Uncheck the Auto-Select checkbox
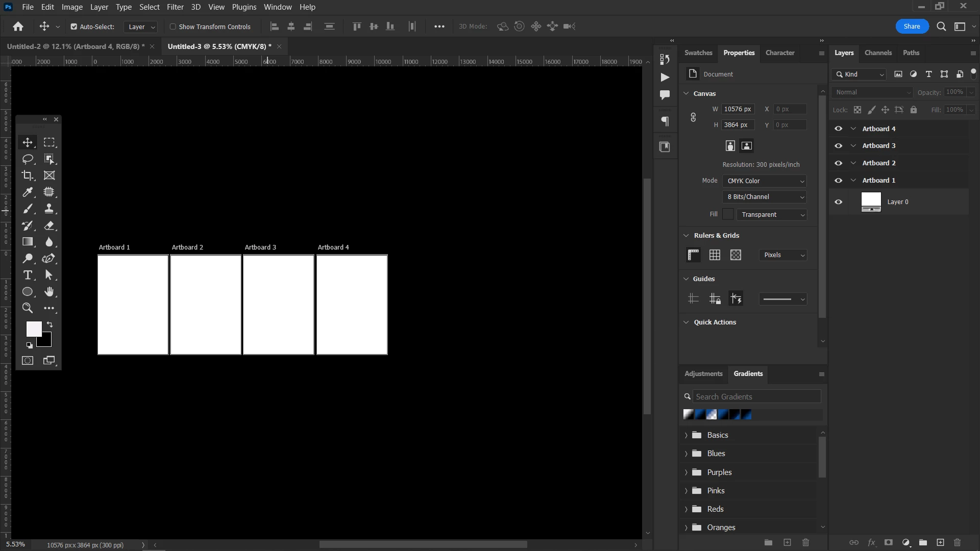This screenshot has width=980, height=551. (74, 27)
